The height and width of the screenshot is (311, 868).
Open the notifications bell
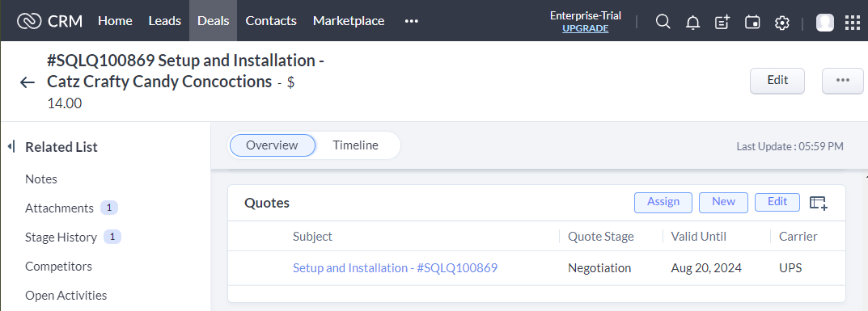pyautogui.click(x=692, y=22)
